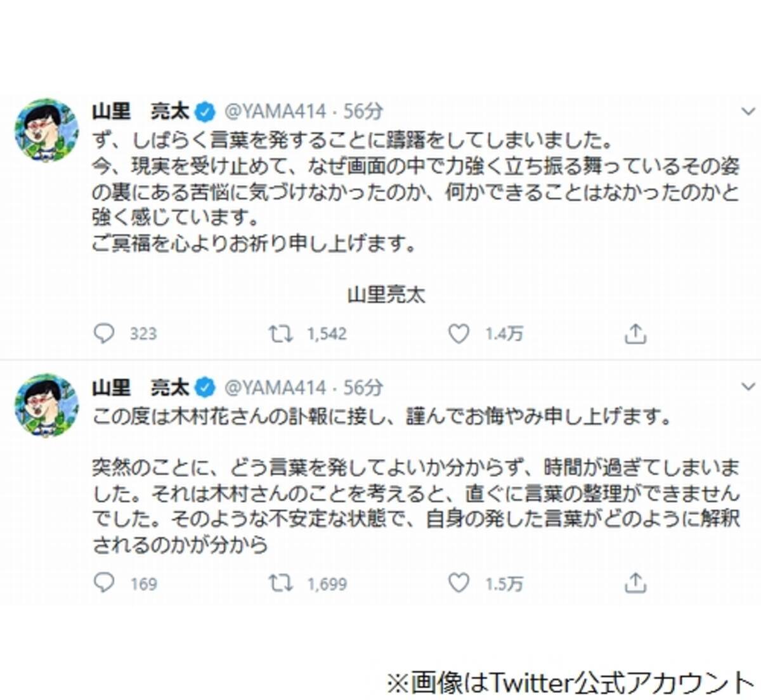Reply to the first tweet
This screenshot has height=700, width=761.
(x=104, y=334)
